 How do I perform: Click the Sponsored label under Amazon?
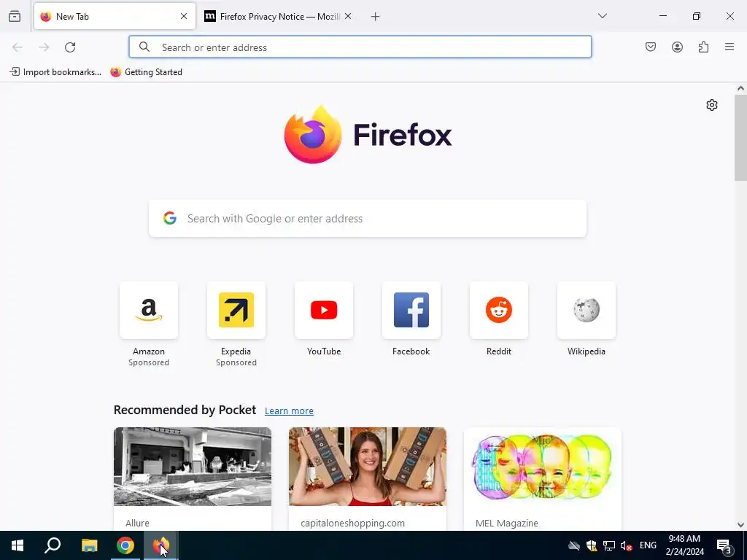[149, 363]
